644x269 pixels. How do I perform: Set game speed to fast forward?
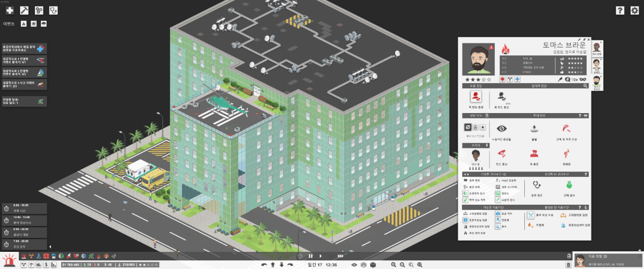point(340,256)
